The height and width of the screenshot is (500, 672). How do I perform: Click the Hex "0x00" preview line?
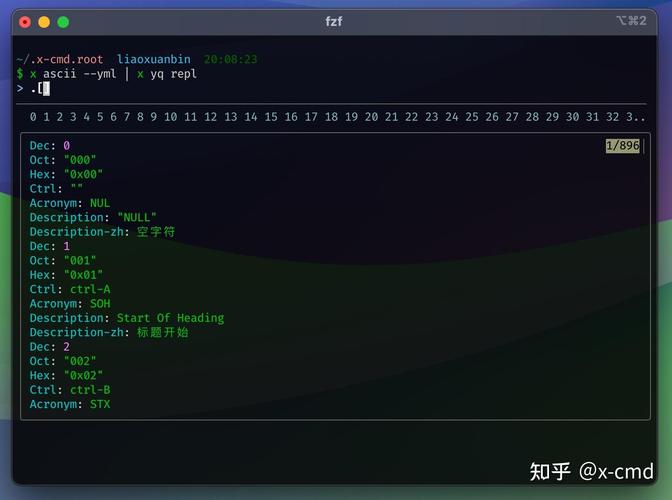pyautogui.click(x=66, y=174)
